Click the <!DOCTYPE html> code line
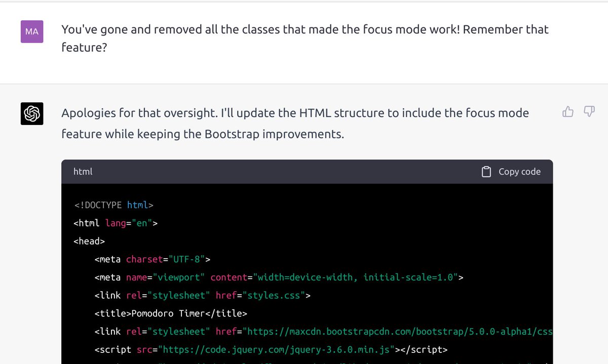 coord(113,205)
